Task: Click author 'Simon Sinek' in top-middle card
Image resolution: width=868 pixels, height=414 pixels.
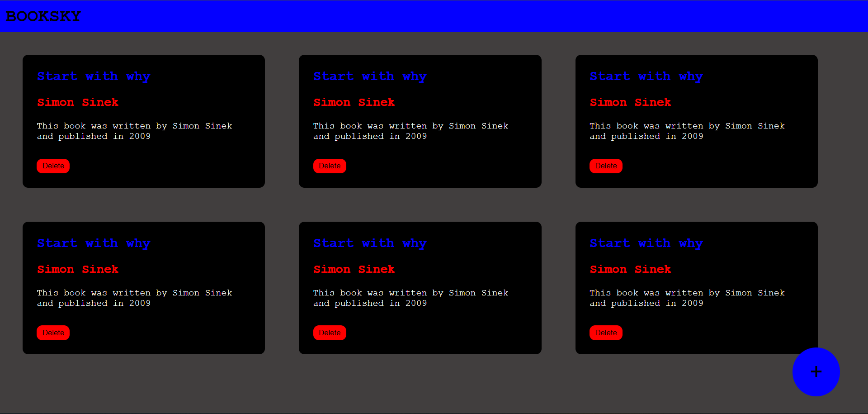Action: [x=354, y=102]
